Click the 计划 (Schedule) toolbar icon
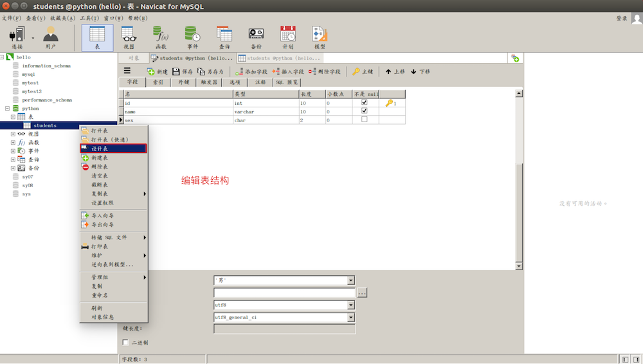Image resolution: width=643 pixels, height=364 pixels. click(288, 37)
